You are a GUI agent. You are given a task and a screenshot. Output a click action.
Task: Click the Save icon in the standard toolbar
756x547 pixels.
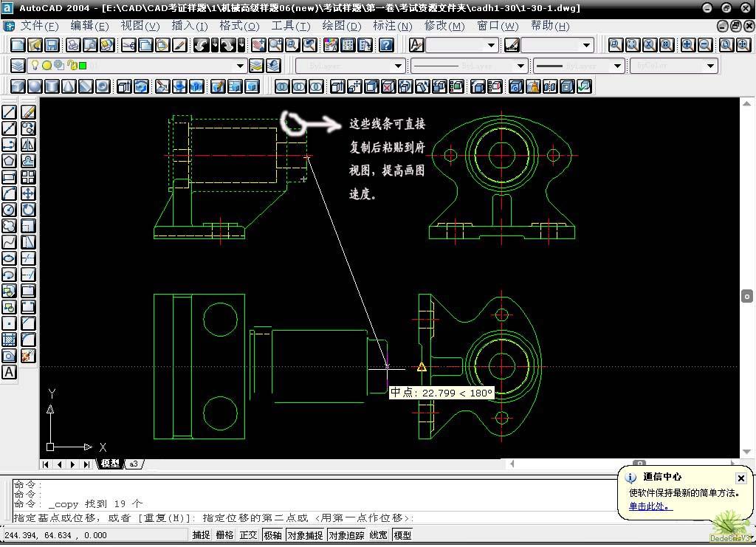[x=52, y=45]
